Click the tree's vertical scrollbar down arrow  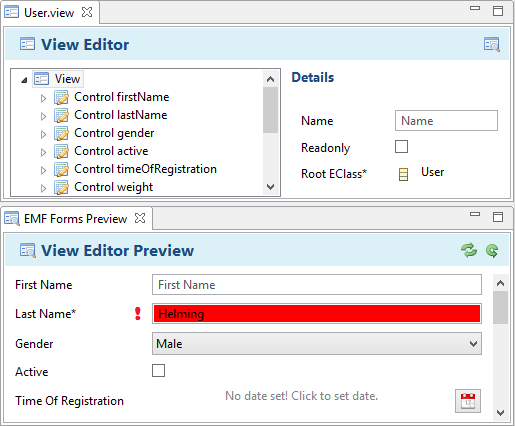click(271, 186)
